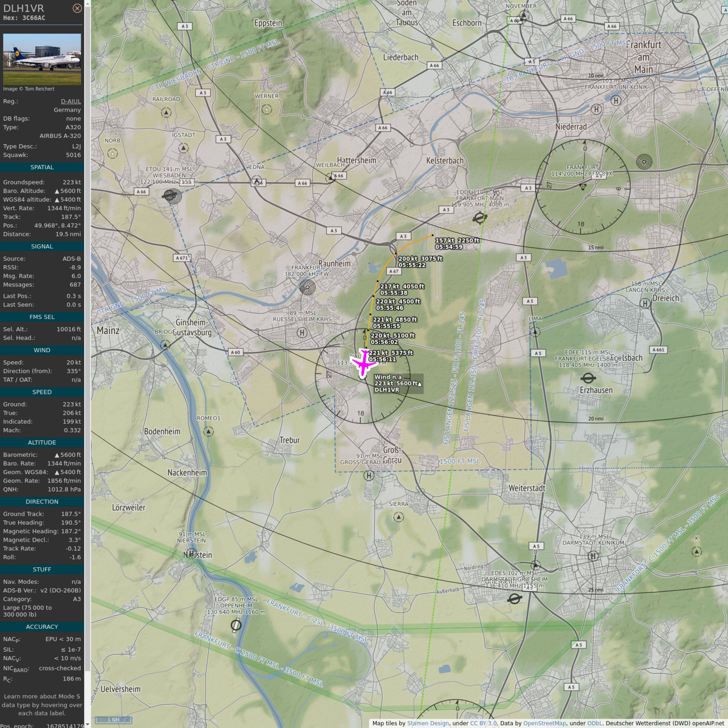The image size is (728, 728).
Task: Close the DLH1VR aircraft info panel
Action: [x=77, y=8]
